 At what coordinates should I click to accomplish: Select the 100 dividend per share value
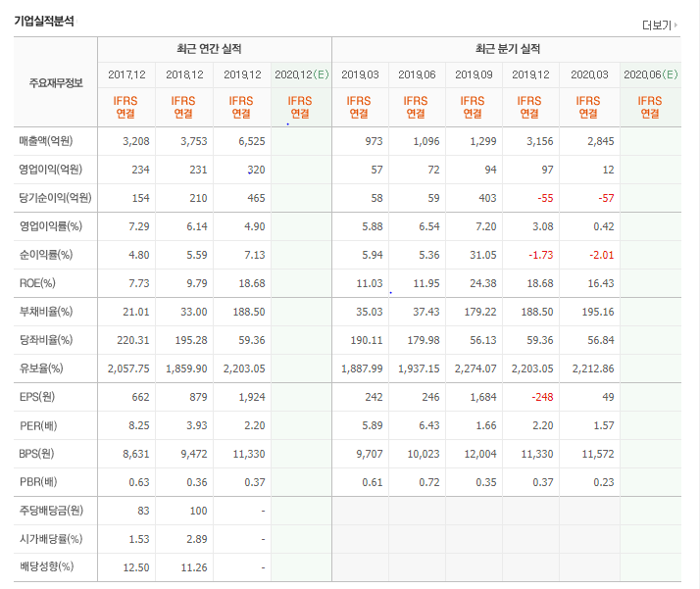198,511
